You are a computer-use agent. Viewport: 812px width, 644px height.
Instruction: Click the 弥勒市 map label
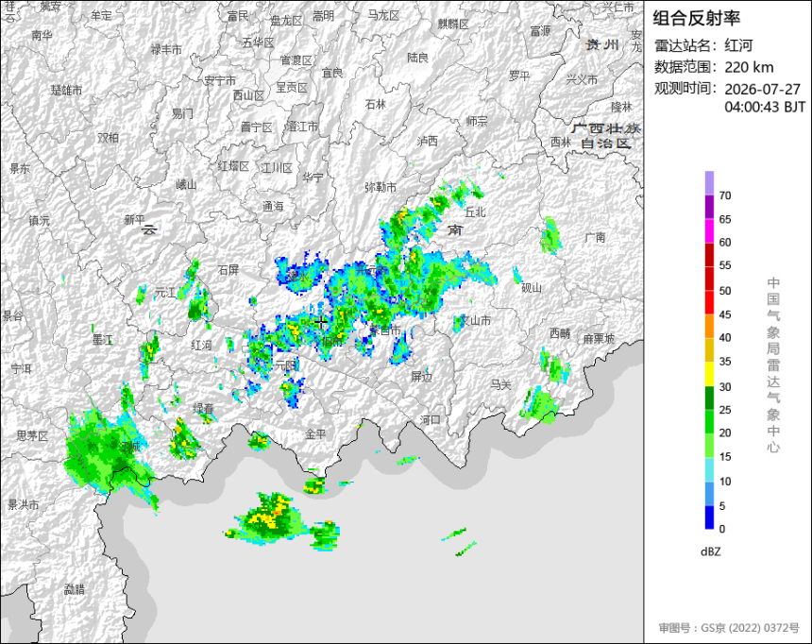click(x=381, y=187)
